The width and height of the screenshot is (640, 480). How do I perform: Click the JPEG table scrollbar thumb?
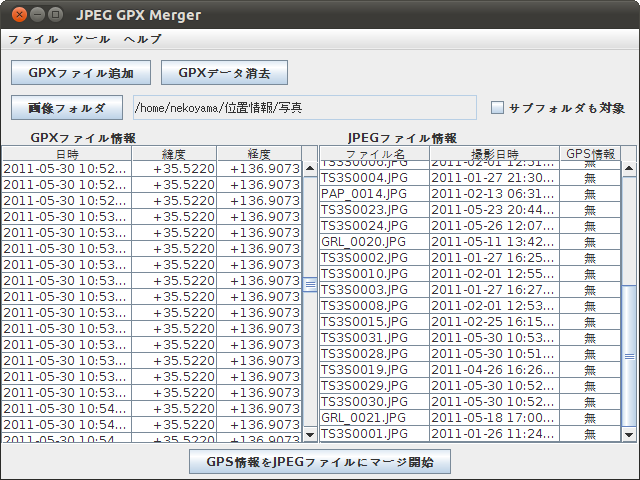[x=629, y=355]
